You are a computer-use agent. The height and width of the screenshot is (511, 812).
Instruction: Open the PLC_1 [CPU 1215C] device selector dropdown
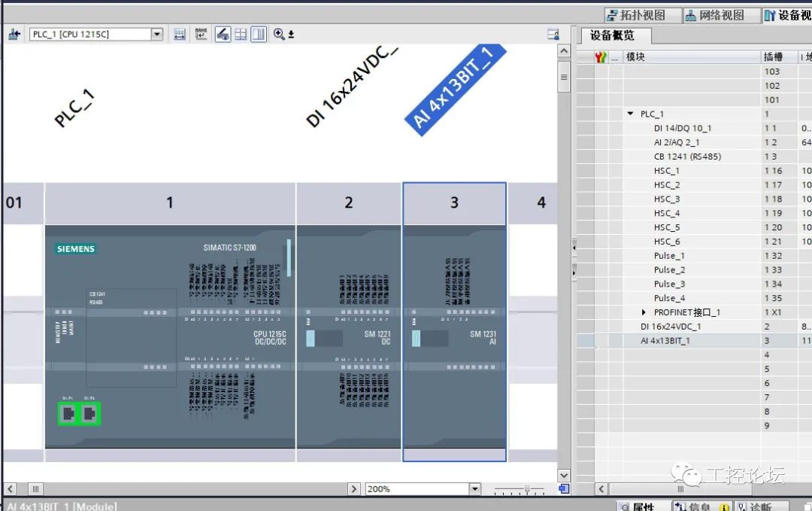[157, 34]
